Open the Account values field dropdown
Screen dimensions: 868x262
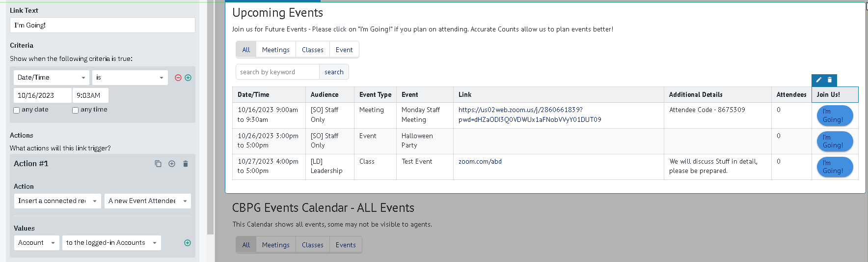coord(36,243)
